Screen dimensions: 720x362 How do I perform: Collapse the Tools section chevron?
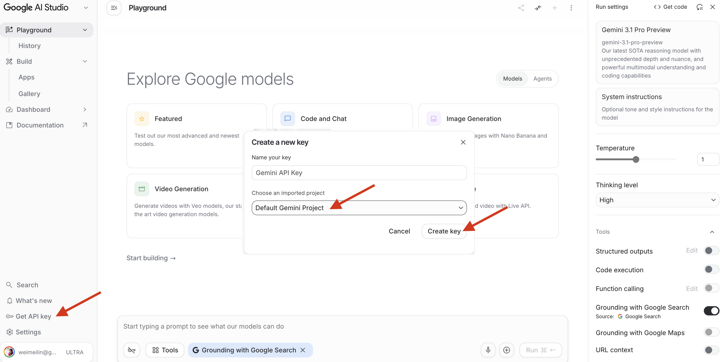pos(712,232)
